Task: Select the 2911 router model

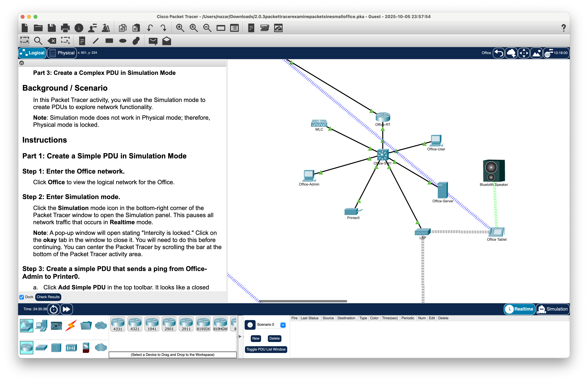Action: click(x=186, y=324)
